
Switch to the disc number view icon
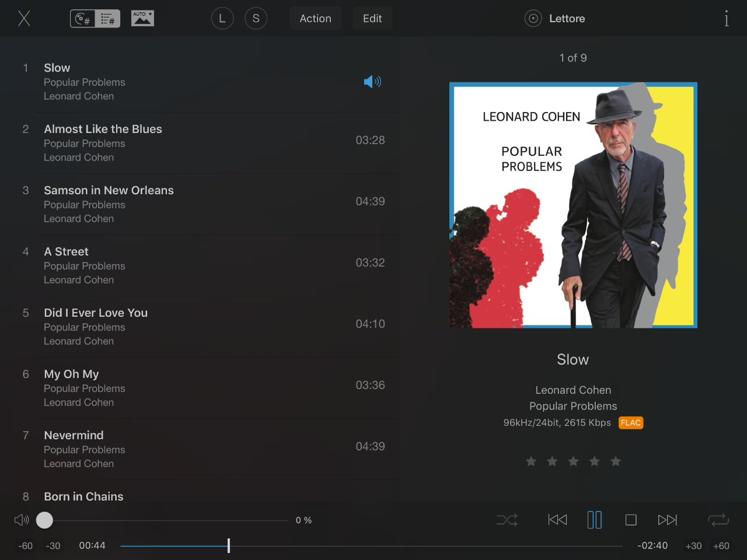[83, 19]
